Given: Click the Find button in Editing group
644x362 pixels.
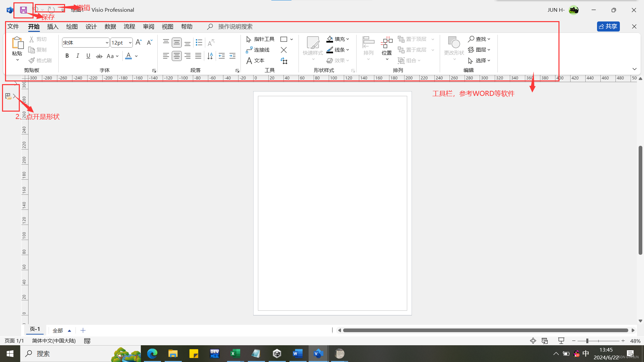Looking at the screenshot, I should click(479, 39).
